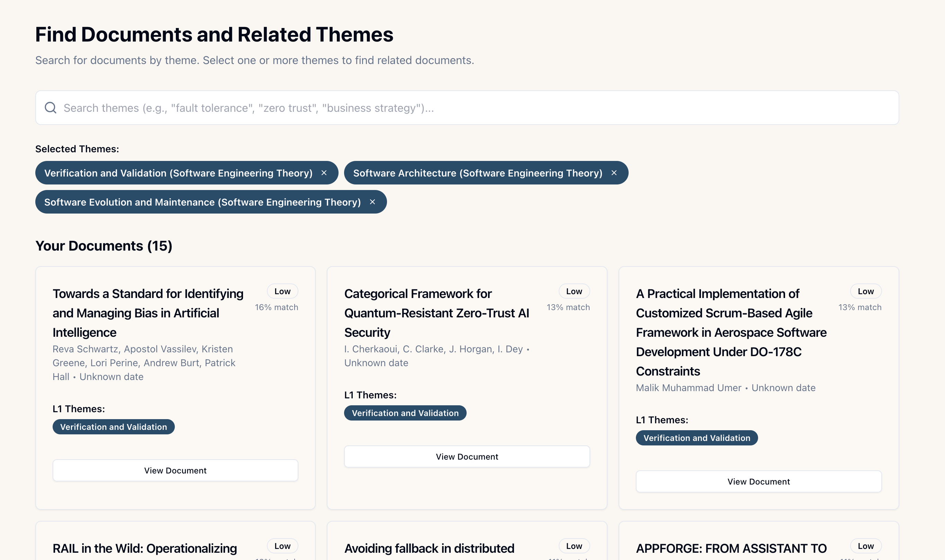This screenshot has width=945, height=560.
Task: Remove the Software Evolution and Maintenance theme
Action: tap(372, 202)
